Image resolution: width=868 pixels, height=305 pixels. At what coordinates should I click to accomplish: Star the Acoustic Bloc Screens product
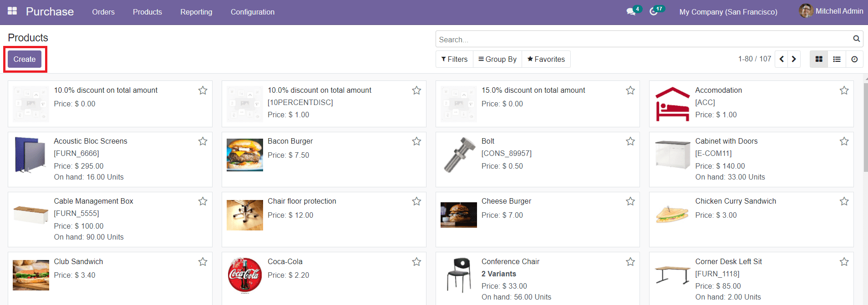click(x=203, y=141)
